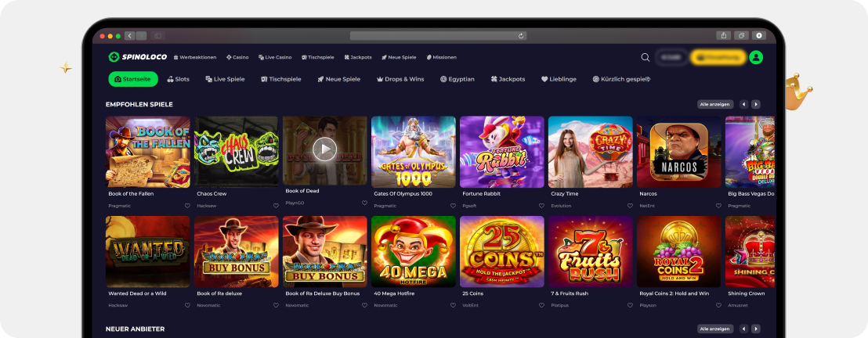The width and height of the screenshot is (868, 338).
Task: Open the Neue Spiele category tab
Action: click(x=338, y=79)
